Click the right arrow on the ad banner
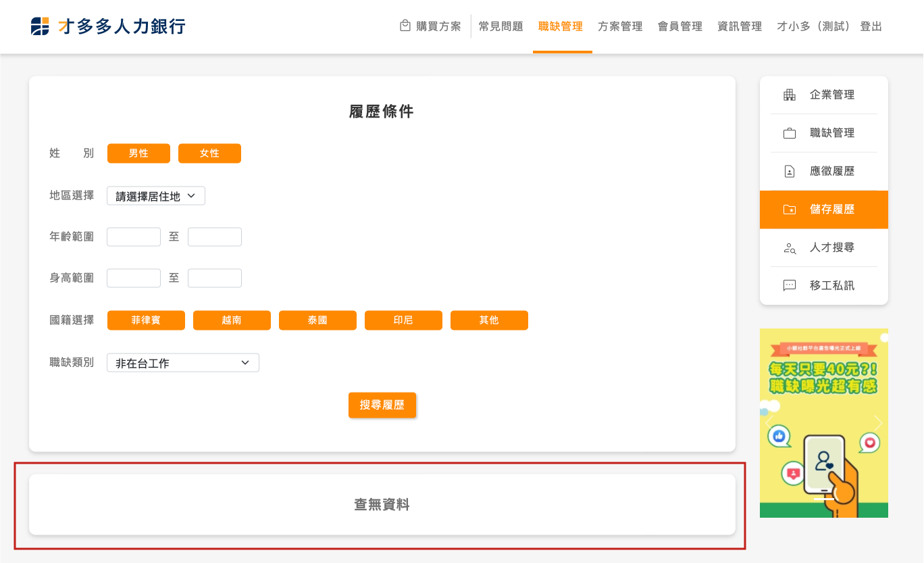Image resolution: width=924 pixels, height=563 pixels. [x=878, y=423]
